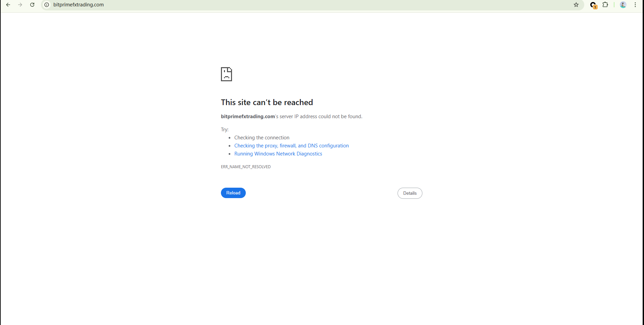Click the "This site can't be reached" heading
644x325 pixels.
(x=267, y=102)
